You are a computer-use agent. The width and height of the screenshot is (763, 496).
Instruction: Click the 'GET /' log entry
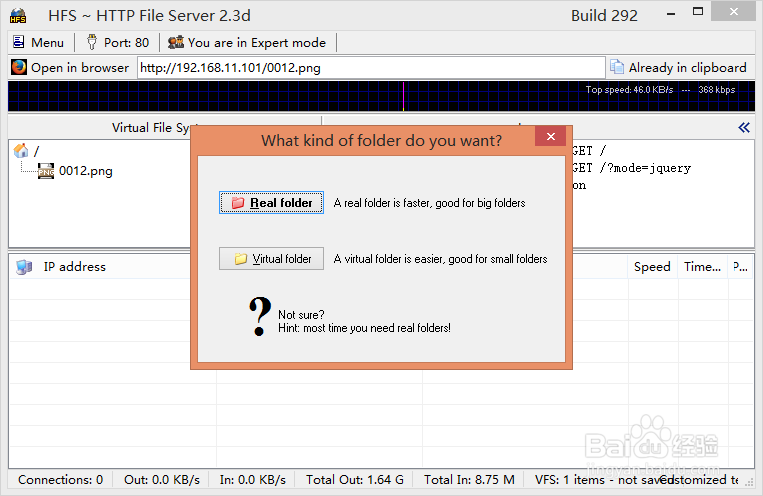click(589, 150)
